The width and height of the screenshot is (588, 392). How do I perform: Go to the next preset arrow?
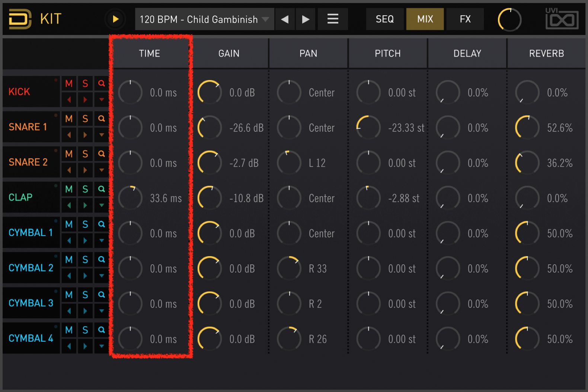[x=306, y=19]
